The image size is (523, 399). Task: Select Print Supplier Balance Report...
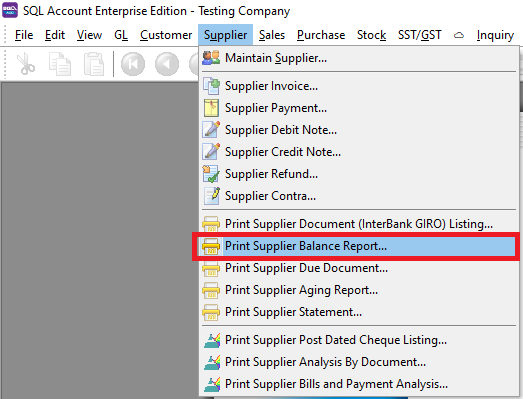coord(359,246)
